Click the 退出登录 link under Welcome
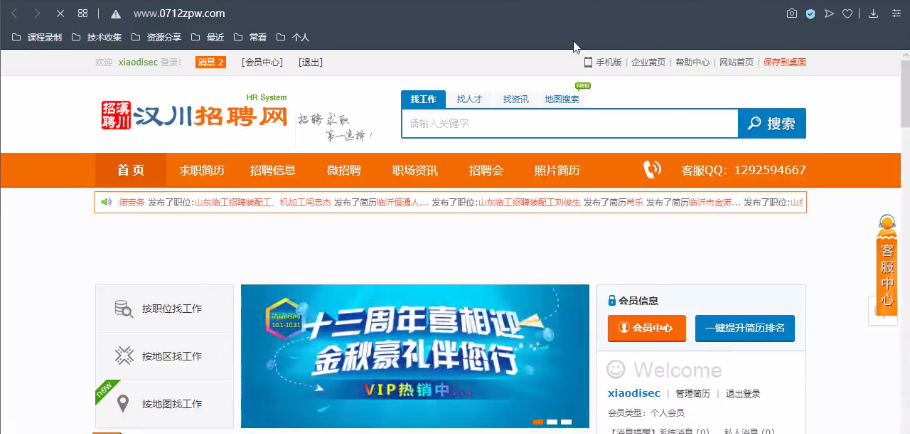The image size is (910, 434). pyautogui.click(x=742, y=393)
